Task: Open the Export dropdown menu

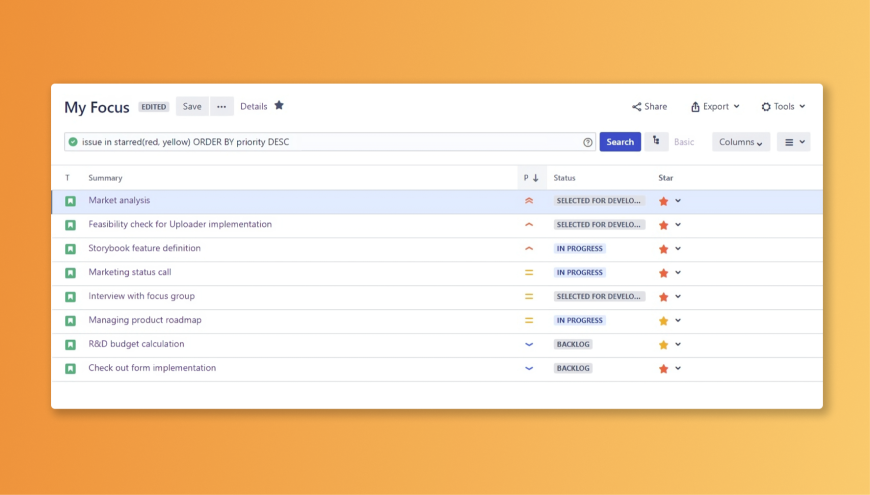Action: pos(715,107)
